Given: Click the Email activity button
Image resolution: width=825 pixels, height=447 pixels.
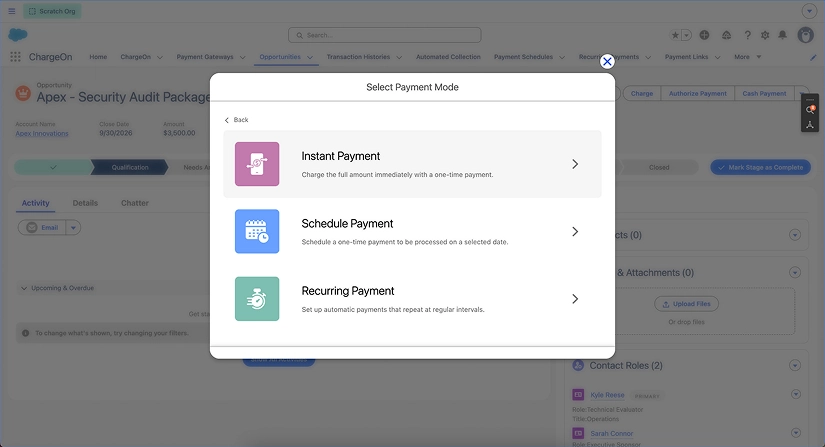Looking at the screenshot, I should pos(42,228).
